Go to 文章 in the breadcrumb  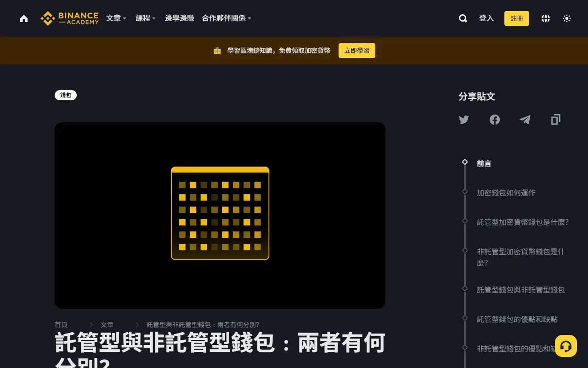pos(107,325)
